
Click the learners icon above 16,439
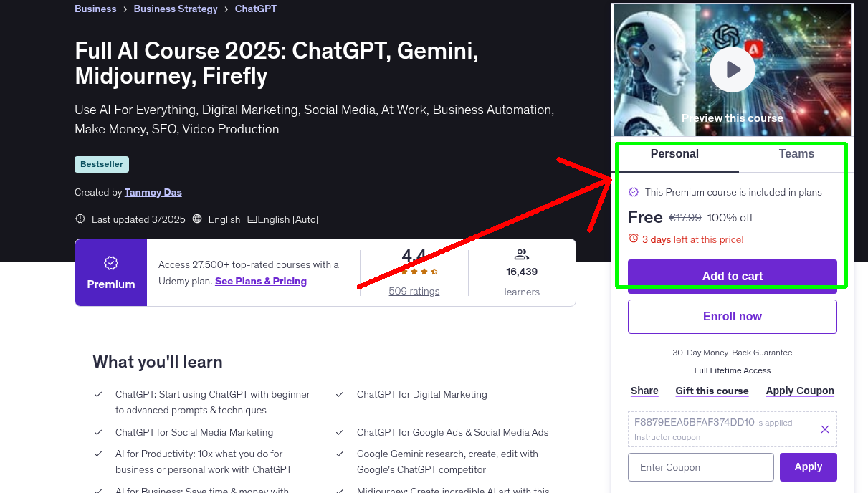click(521, 254)
